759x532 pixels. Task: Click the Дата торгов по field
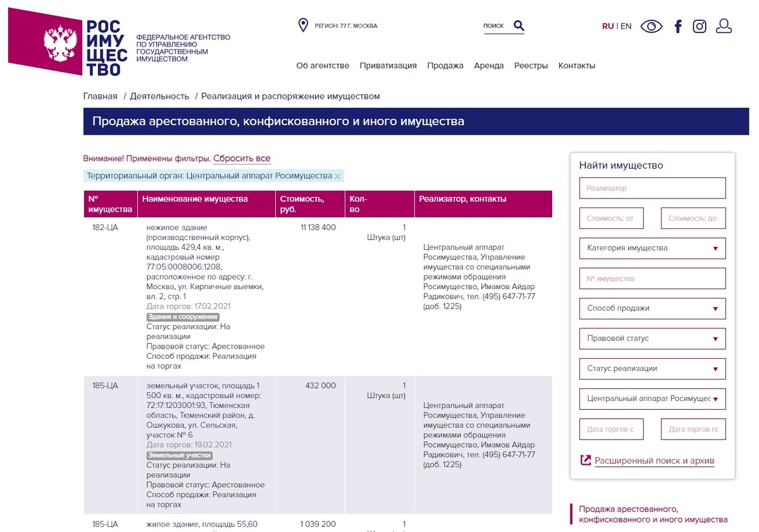pos(693,429)
